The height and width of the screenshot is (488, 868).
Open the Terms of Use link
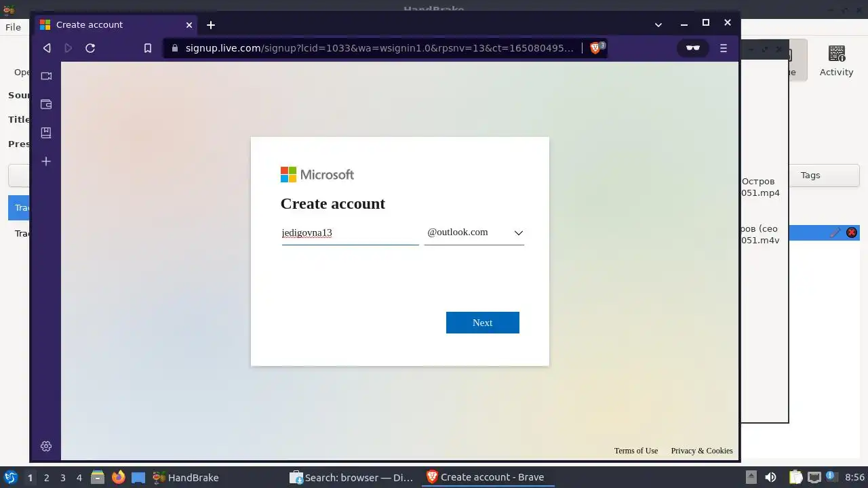coord(636,451)
